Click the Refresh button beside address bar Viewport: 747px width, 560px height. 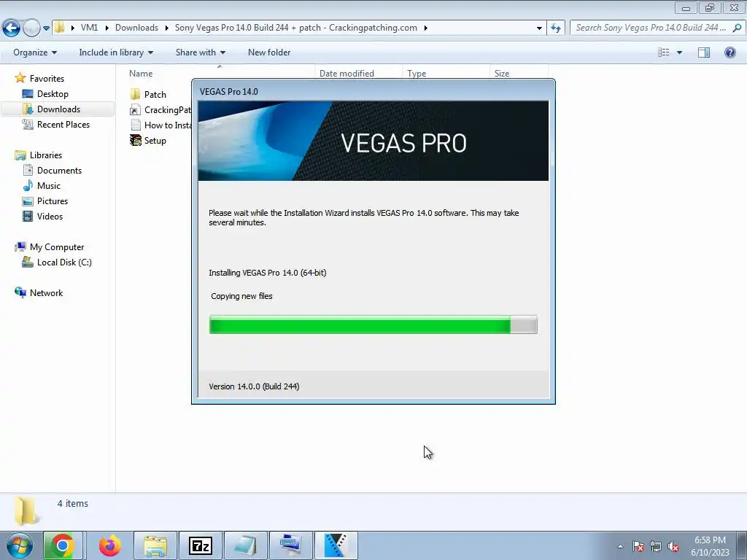(556, 28)
